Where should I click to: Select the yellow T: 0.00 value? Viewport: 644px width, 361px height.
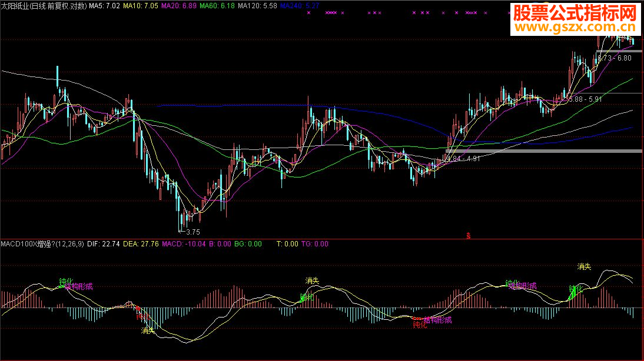point(287,244)
